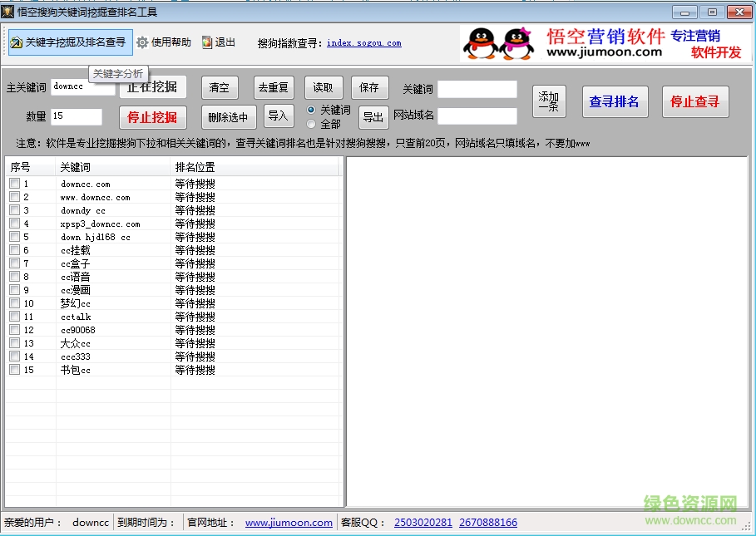Click the red 停止挖掘 button

(152, 116)
